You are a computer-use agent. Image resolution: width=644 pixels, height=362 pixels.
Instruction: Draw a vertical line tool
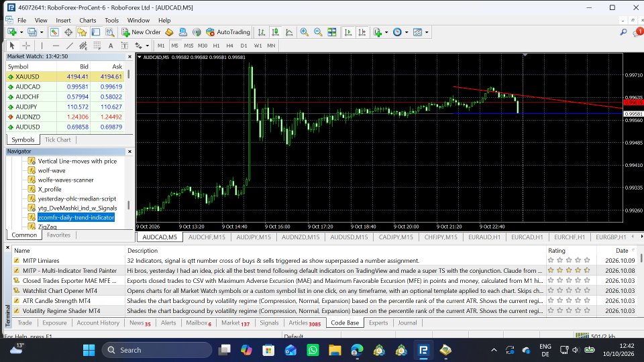tap(42, 46)
